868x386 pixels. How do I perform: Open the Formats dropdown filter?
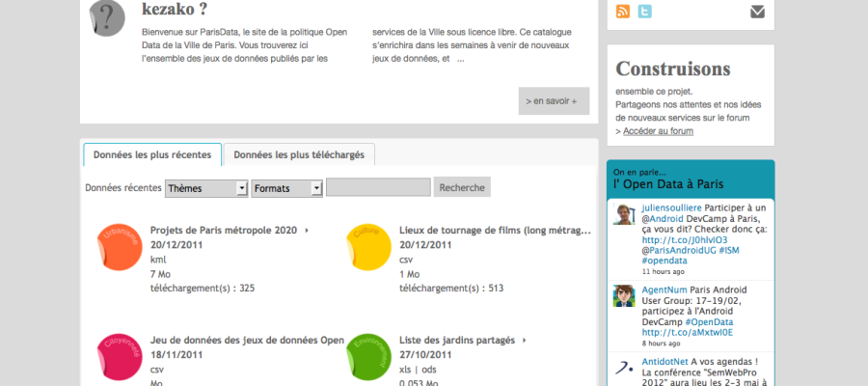[x=286, y=188]
